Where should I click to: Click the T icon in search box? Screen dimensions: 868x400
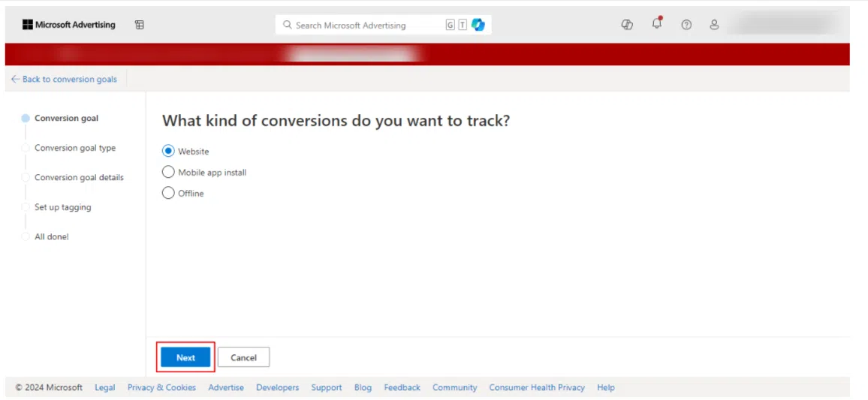[x=463, y=25]
